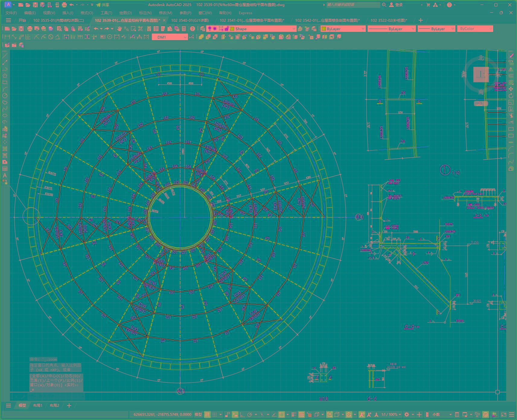Click the search input field in title bar

coord(353,5)
